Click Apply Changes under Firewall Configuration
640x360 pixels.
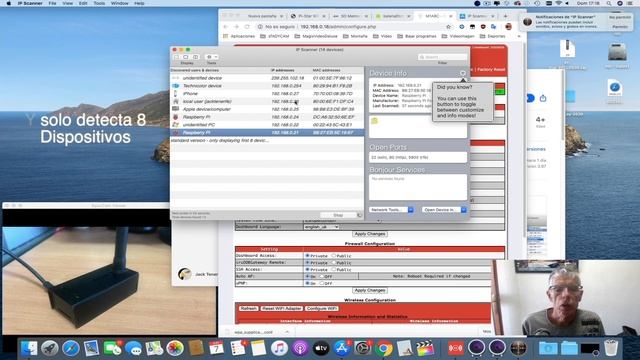(x=370, y=290)
